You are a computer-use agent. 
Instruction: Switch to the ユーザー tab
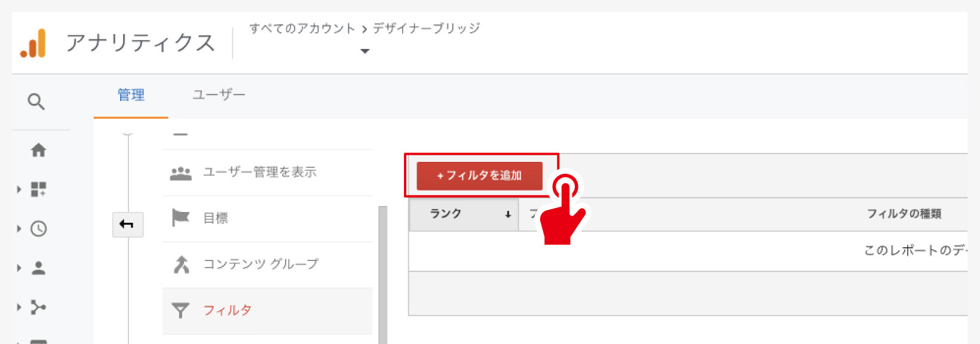click(219, 95)
